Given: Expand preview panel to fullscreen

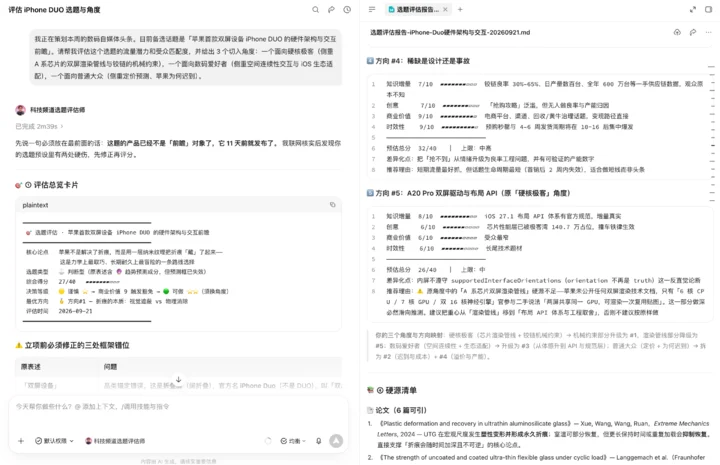Looking at the screenshot, I should (692, 9).
